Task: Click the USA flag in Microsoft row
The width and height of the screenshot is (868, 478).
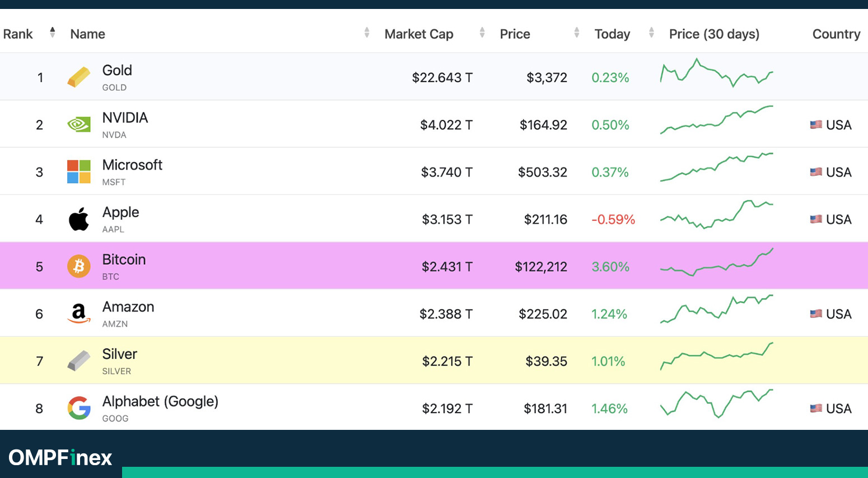Action: [816, 172]
